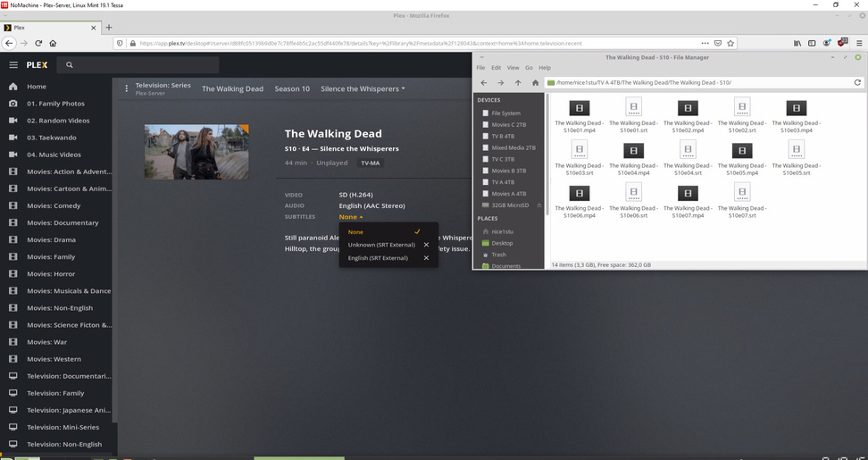Click the Plex logo

pos(38,65)
